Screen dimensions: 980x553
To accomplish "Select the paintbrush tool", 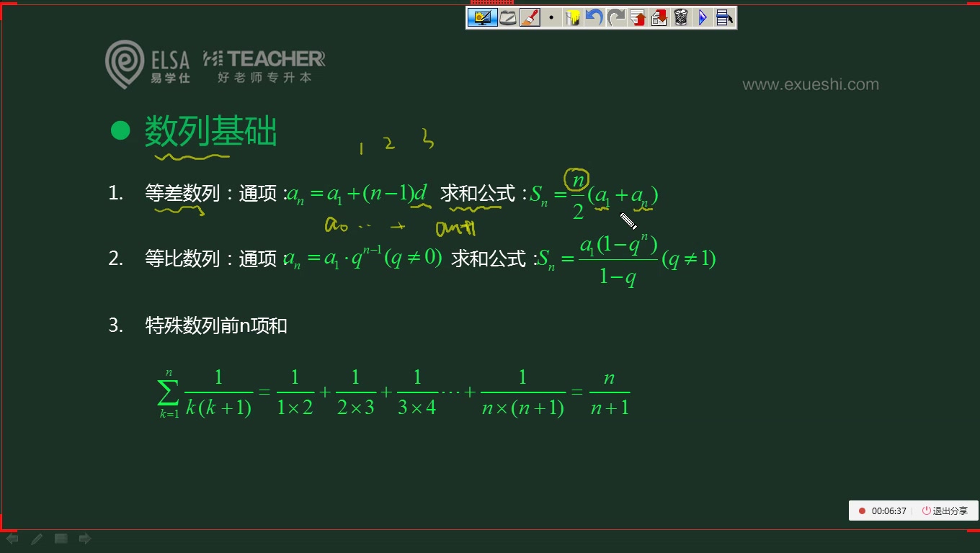I will (530, 17).
